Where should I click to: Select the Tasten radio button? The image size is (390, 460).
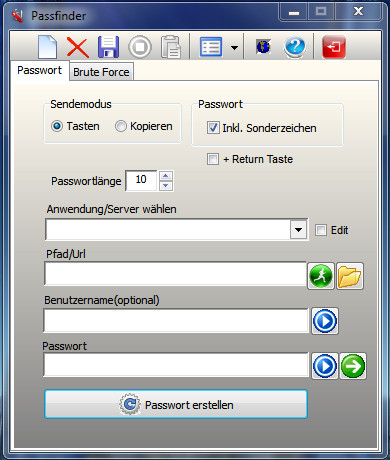click(57, 126)
